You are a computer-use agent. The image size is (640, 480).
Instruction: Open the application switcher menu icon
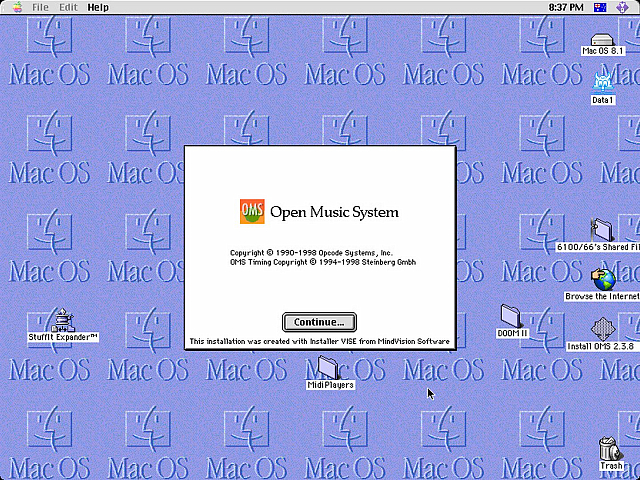click(x=622, y=7)
